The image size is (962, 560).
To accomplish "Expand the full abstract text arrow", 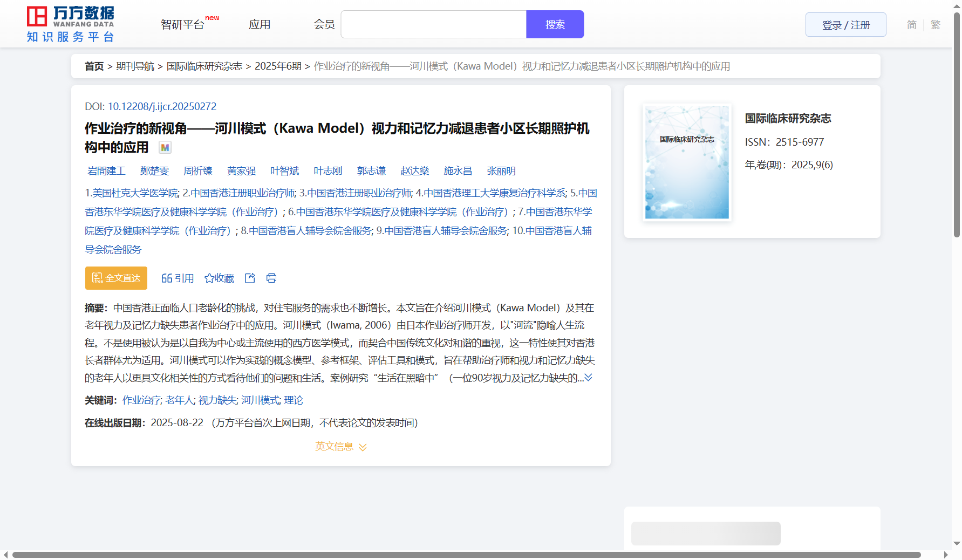I will (x=589, y=378).
